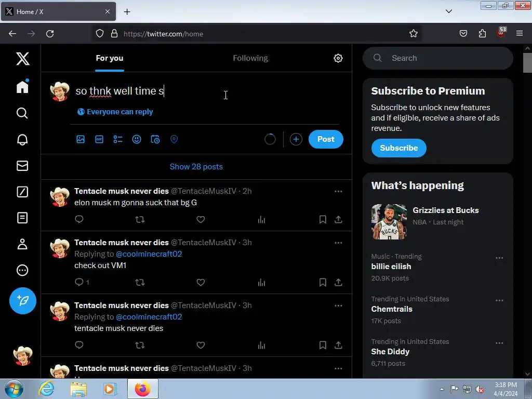The height and width of the screenshot is (399, 532).
Task: Open more menu on 'check out VM1' post
Action: point(338,243)
